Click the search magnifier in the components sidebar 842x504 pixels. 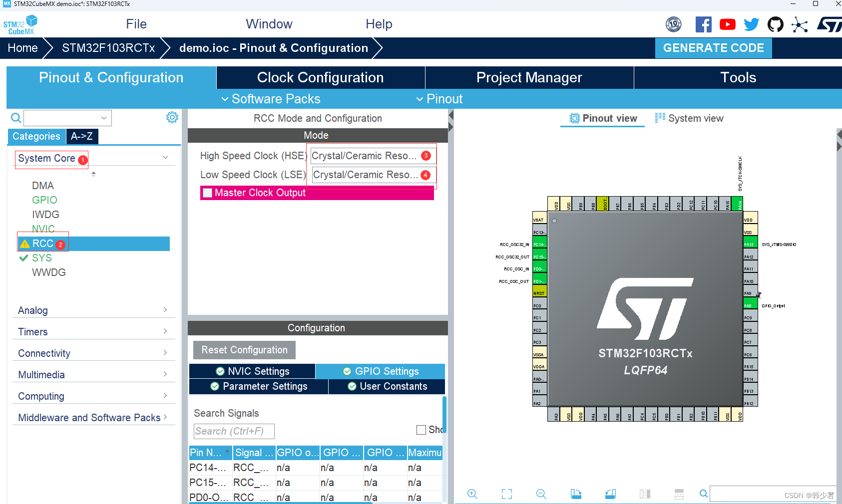(15, 118)
